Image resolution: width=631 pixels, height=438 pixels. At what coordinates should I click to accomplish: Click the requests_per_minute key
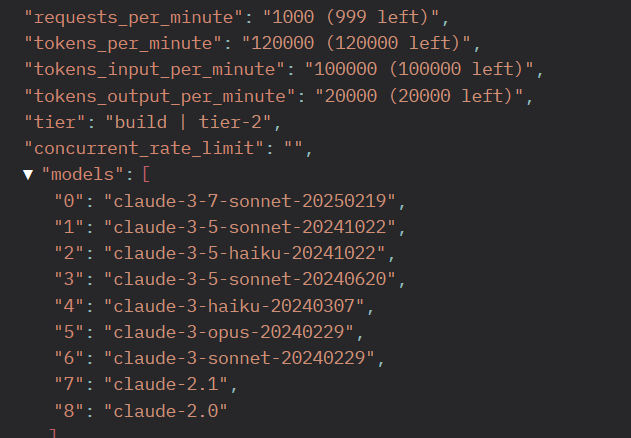click(134, 17)
